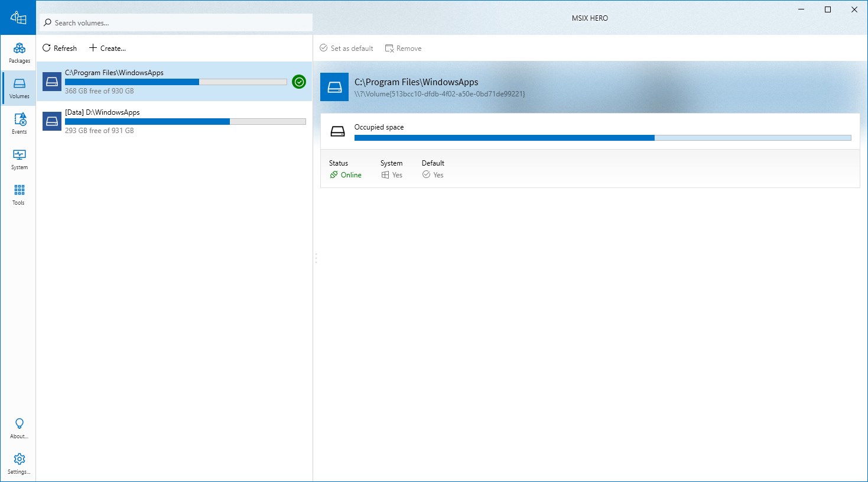868x482 pixels.
Task: Click Set as default in toolbar
Action: point(347,48)
